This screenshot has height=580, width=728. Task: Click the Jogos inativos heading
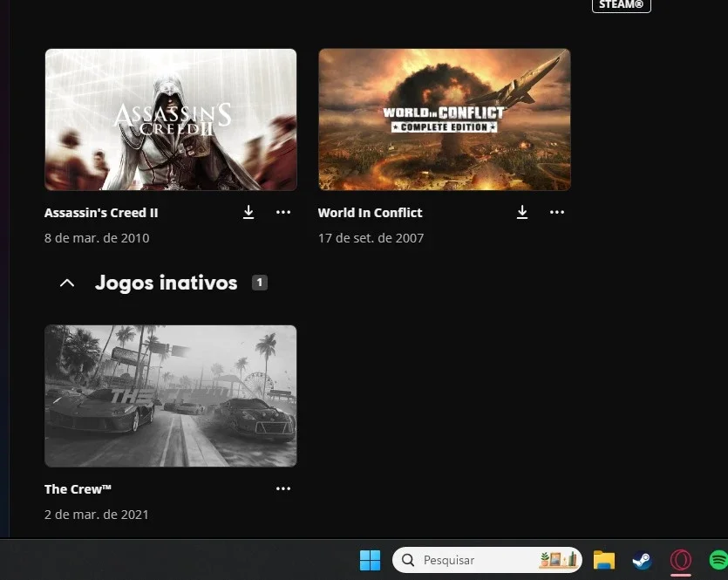point(167,283)
